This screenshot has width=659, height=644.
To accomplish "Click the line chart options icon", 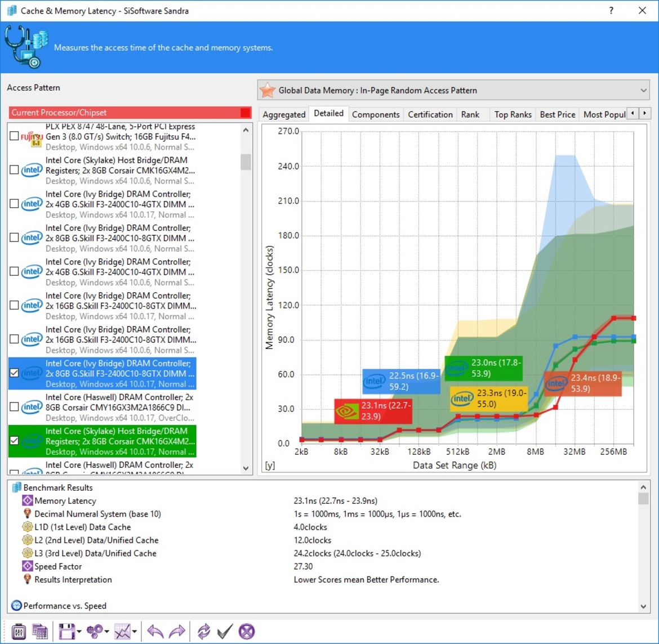I will point(122,632).
